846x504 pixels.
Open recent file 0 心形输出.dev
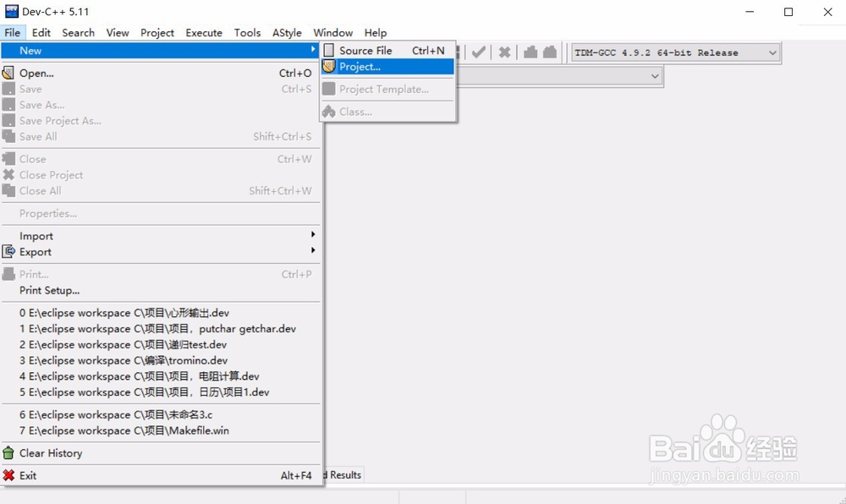[x=160, y=313]
